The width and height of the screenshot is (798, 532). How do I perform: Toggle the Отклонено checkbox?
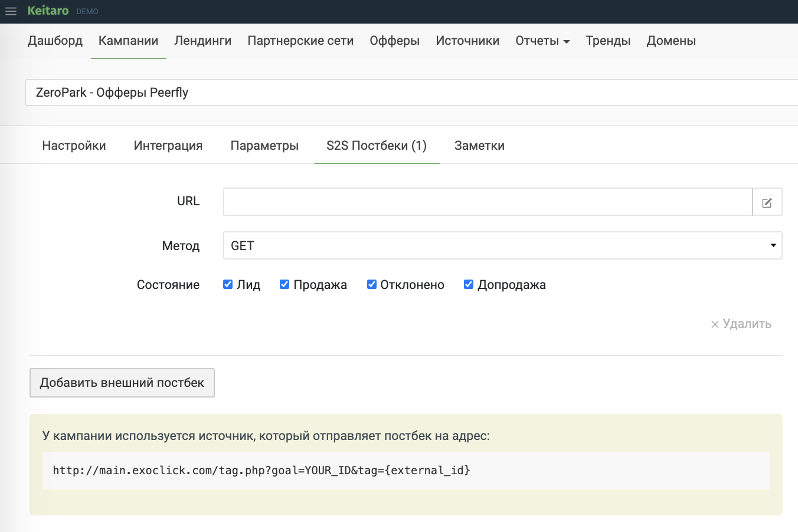coord(372,284)
